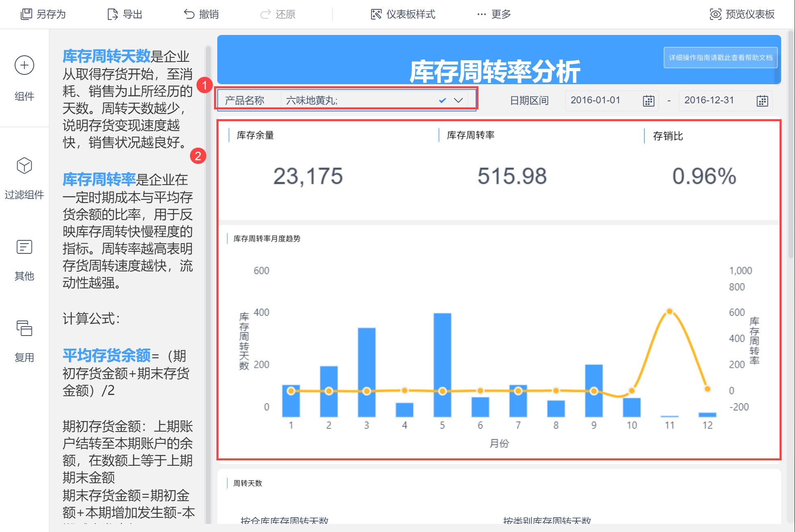Select the Filter Components (过滤组件) cube icon
The image size is (795, 532).
24,166
